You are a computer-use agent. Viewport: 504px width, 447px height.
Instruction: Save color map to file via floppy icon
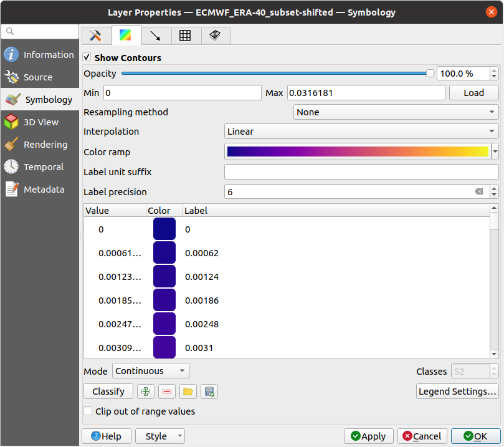(209, 392)
